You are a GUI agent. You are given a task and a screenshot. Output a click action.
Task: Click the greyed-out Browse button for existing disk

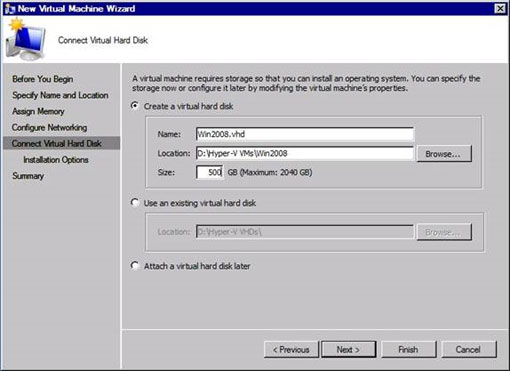(x=444, y=232)
